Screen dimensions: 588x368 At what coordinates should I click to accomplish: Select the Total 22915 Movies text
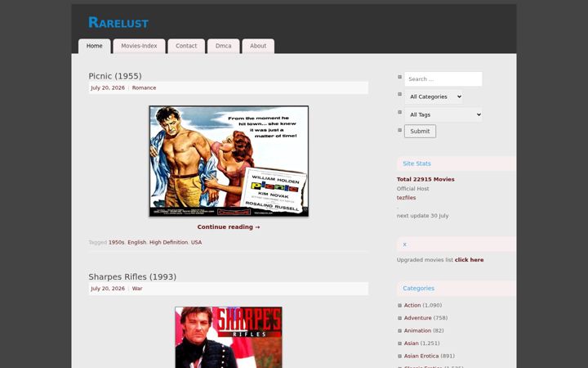(x=425, y=179)
